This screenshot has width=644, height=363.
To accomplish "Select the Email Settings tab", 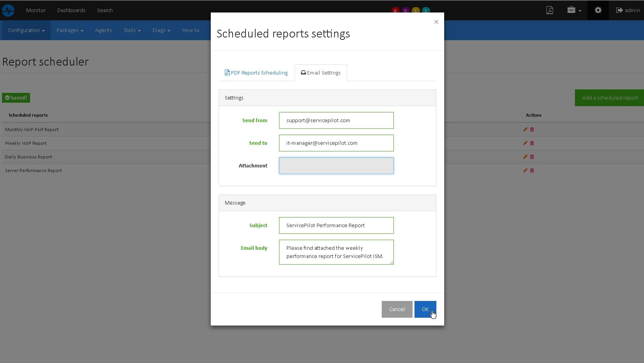I will [321, 73].
